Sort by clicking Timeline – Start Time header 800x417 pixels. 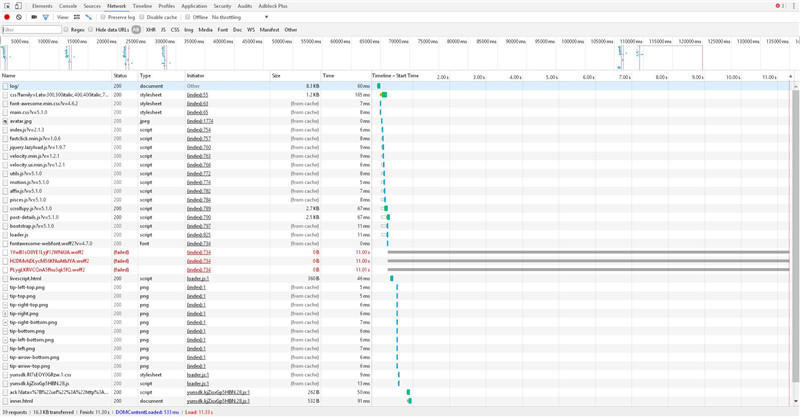click(x=395, y=76)
